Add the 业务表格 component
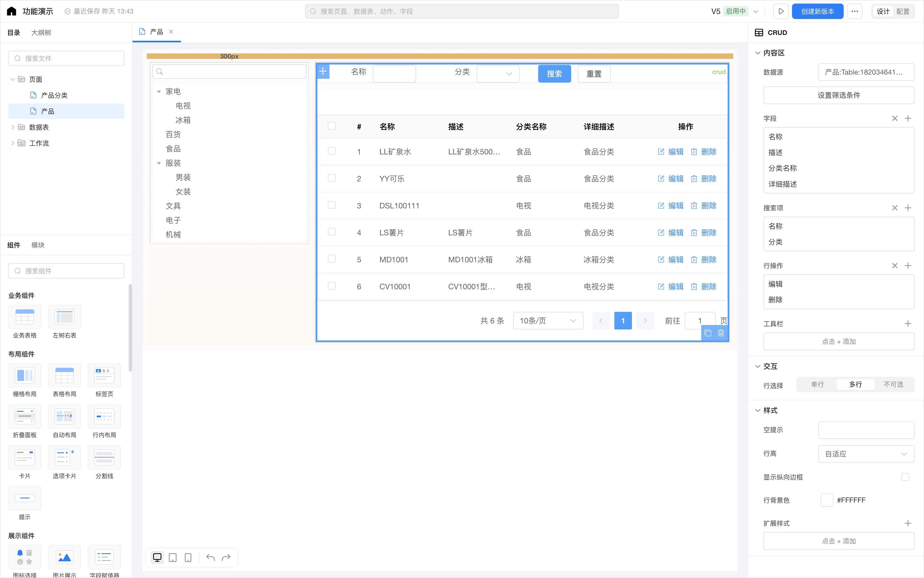 [25, 322]
